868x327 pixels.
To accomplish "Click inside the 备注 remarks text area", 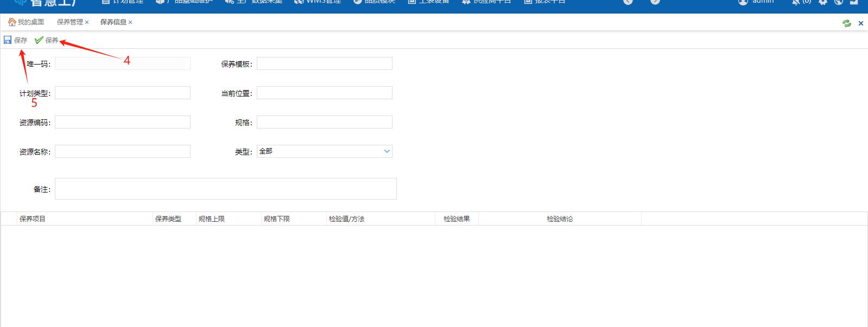I will [225, 189].
